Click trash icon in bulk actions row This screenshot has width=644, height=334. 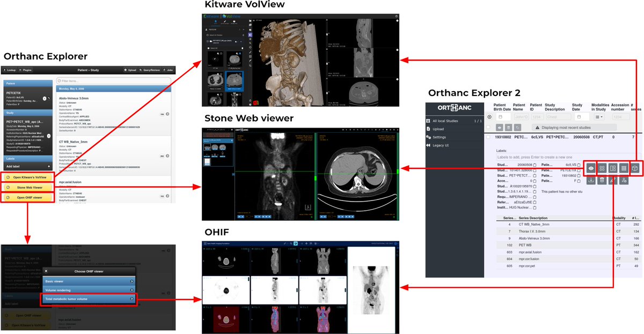pyautogui.click(x=508, y=128)
